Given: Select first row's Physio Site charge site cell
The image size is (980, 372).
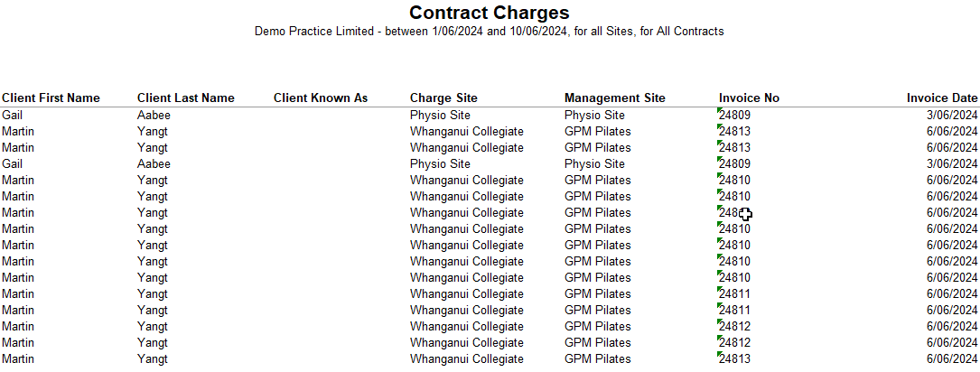Looking at the screenshot, I should coord(440,115).
